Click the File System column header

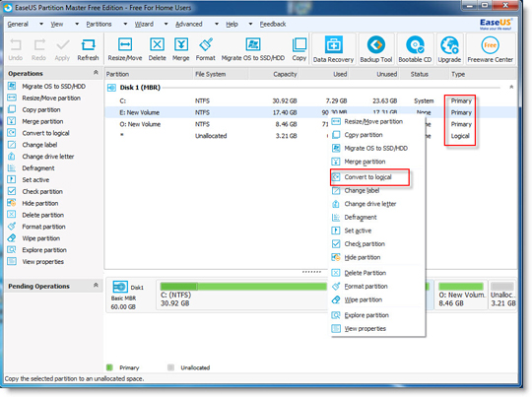pyautogui.click(x=221, y=74)
